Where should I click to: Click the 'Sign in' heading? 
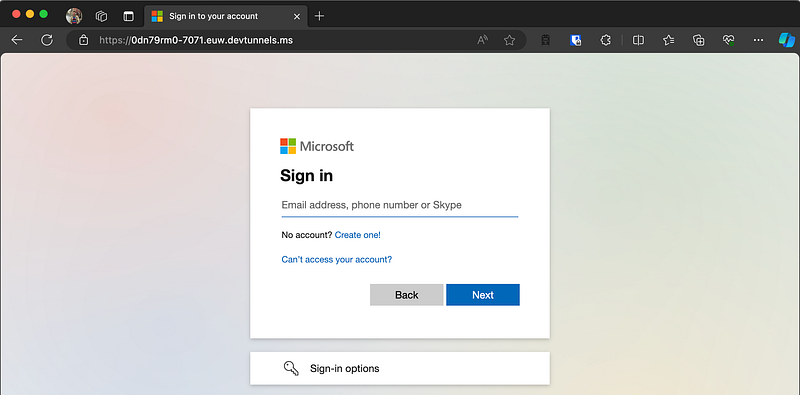pos(307,176)
